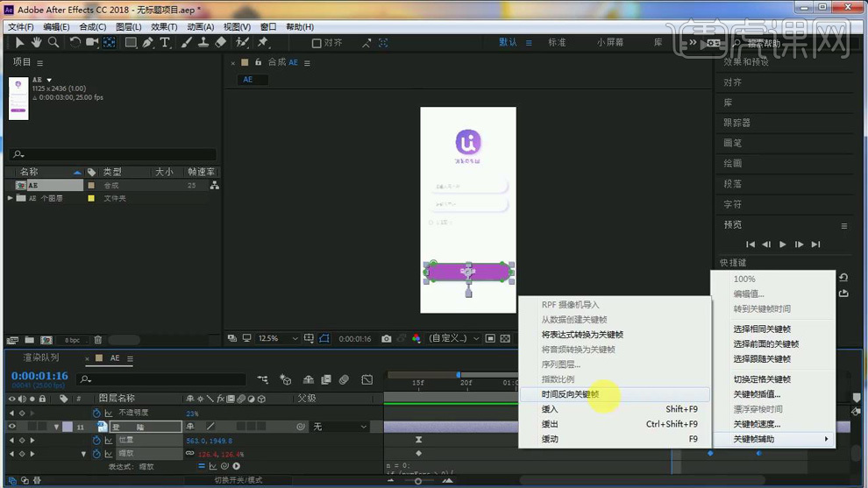Click the delete trash icon in project panel
Image resolution: width=868 pixels, height=488 pixels.
[x=98, y=340]
